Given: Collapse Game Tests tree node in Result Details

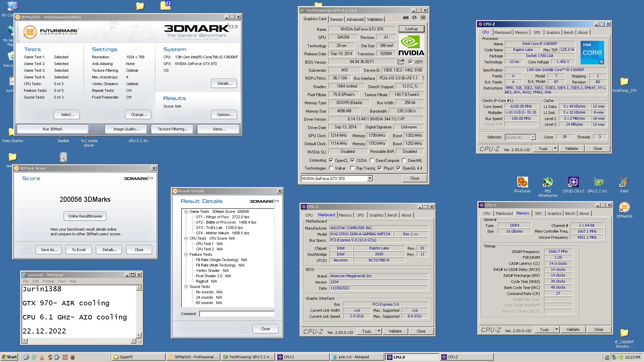Looking at the screenshot, I should [186, 212].
